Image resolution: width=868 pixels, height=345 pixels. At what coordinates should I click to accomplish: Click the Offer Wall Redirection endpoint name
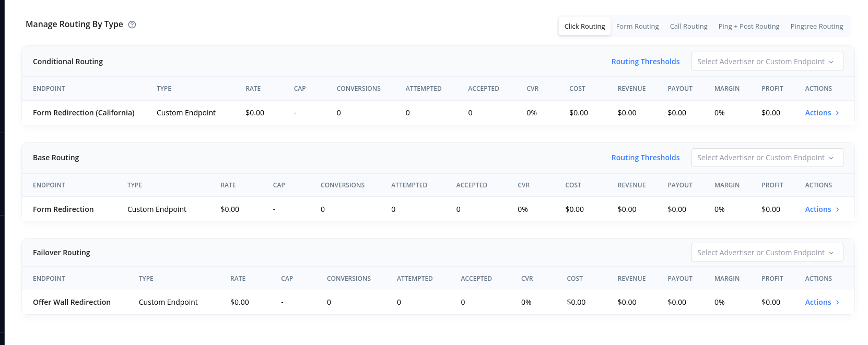point(72,302)
